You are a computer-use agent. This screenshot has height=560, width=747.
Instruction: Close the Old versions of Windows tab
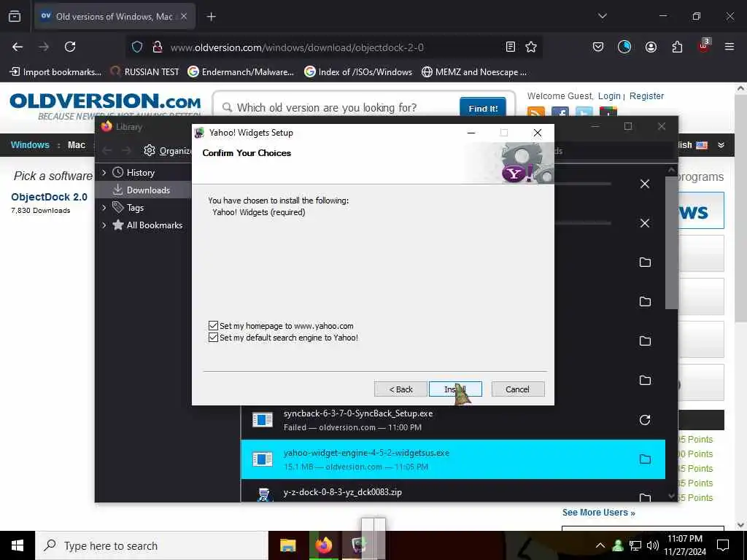(183, 16)
